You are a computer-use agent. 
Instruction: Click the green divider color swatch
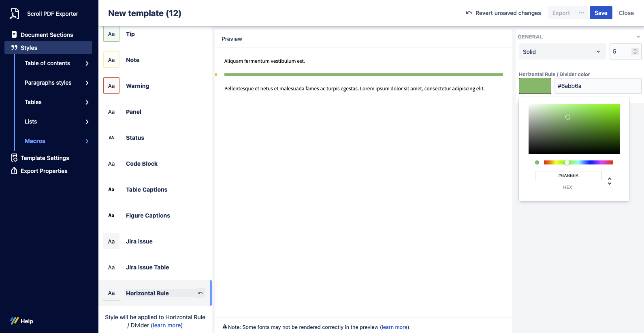point(535,86)
